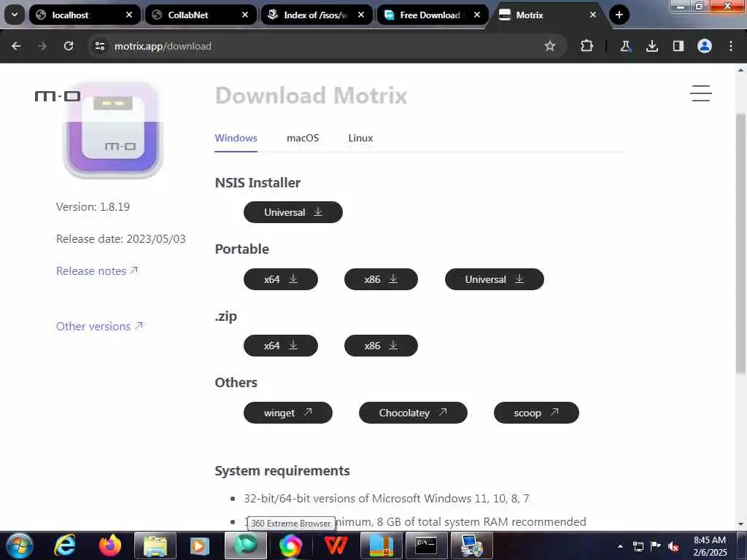The width and height of the screenshot is (747, 560).
Task: Close the CollabNet tab
Action: pos(245,15)
